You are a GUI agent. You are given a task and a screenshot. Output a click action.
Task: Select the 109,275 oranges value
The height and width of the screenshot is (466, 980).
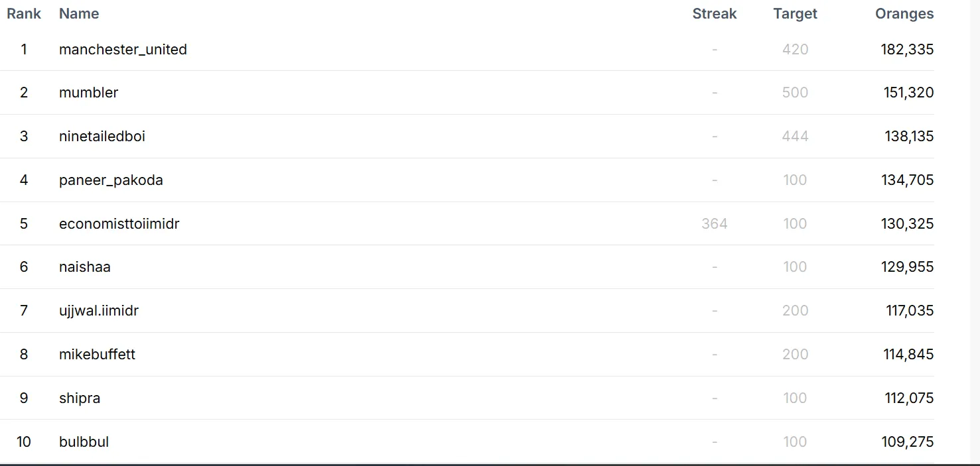point(908,442)
